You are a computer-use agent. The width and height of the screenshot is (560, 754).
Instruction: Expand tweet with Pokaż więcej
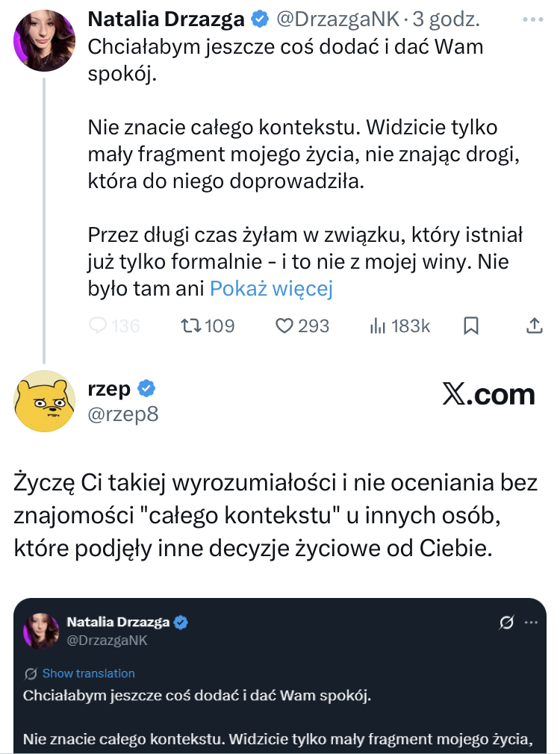pos(271,288)
